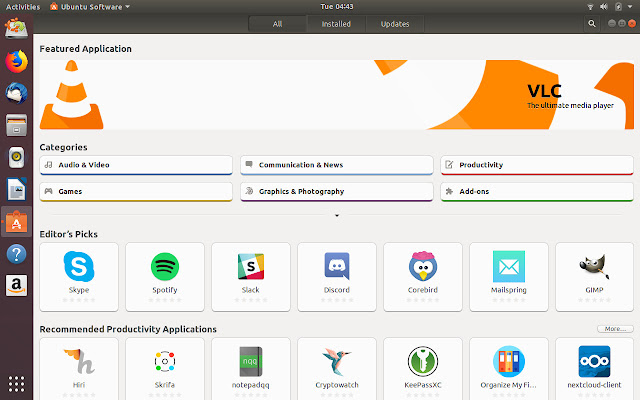Open Help from the dock
The image size is (640, 400).
pos(16,254)
